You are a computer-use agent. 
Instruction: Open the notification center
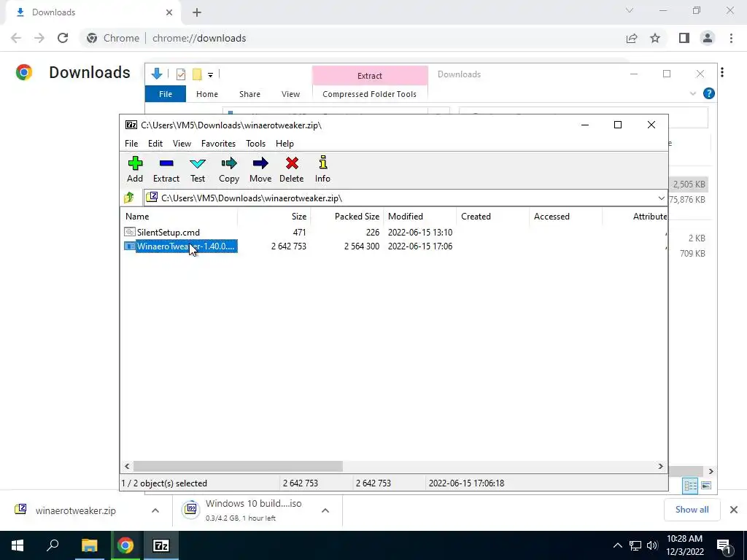724,545
